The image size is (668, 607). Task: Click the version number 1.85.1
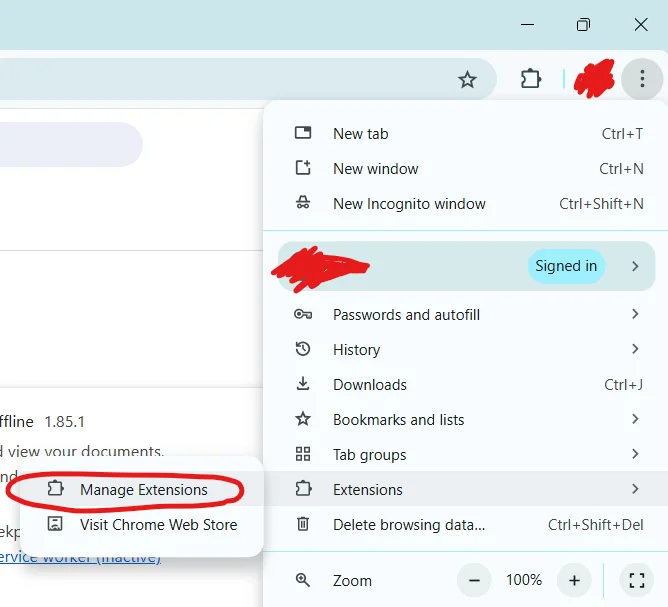pyautogui.click(x=65, y=422)
